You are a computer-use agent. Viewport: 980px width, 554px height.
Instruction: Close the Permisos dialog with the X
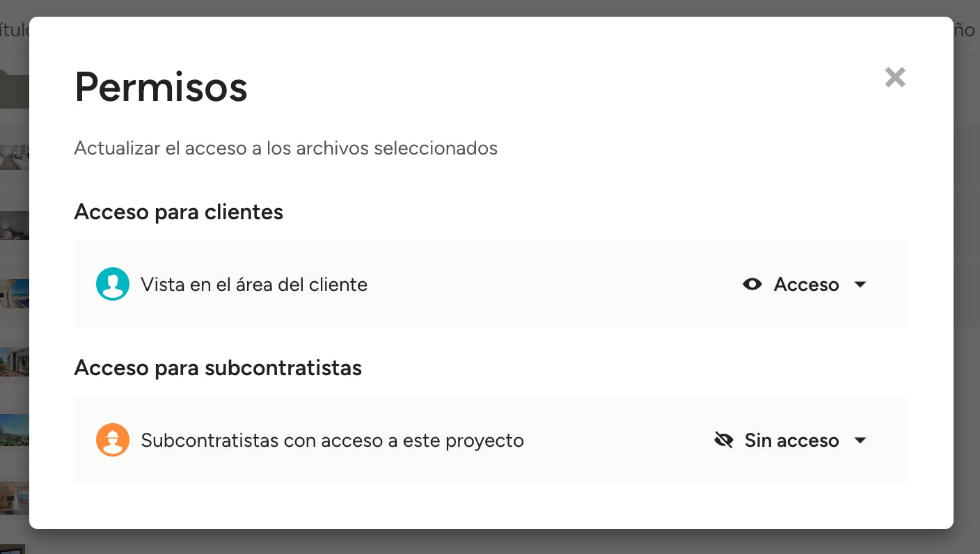click(895, 77)
